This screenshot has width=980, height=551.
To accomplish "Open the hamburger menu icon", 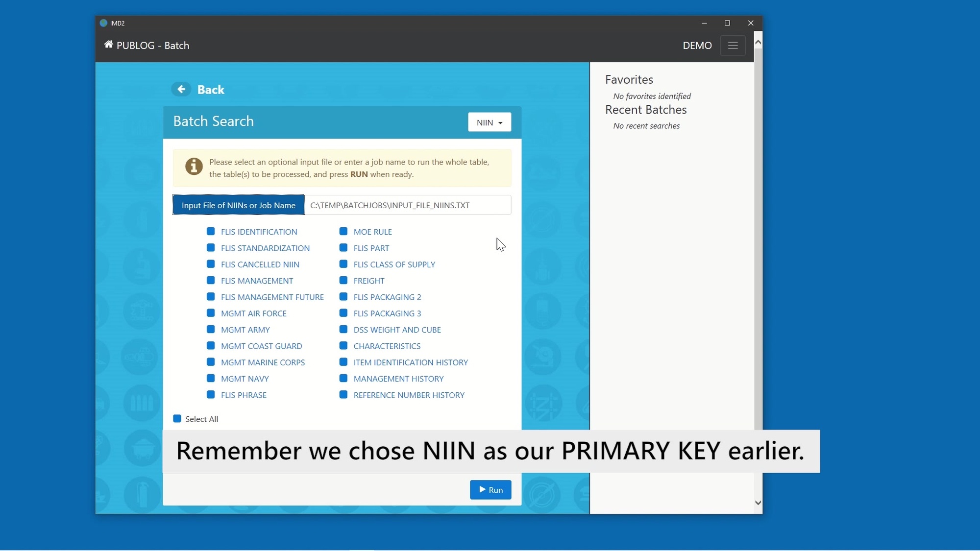I will tap(733, 46).
